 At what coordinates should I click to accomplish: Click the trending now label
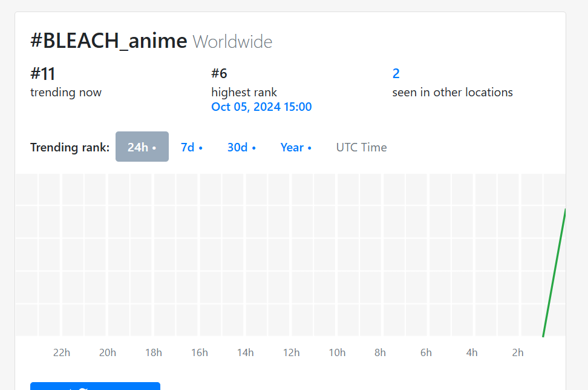(x=66, y=92)
